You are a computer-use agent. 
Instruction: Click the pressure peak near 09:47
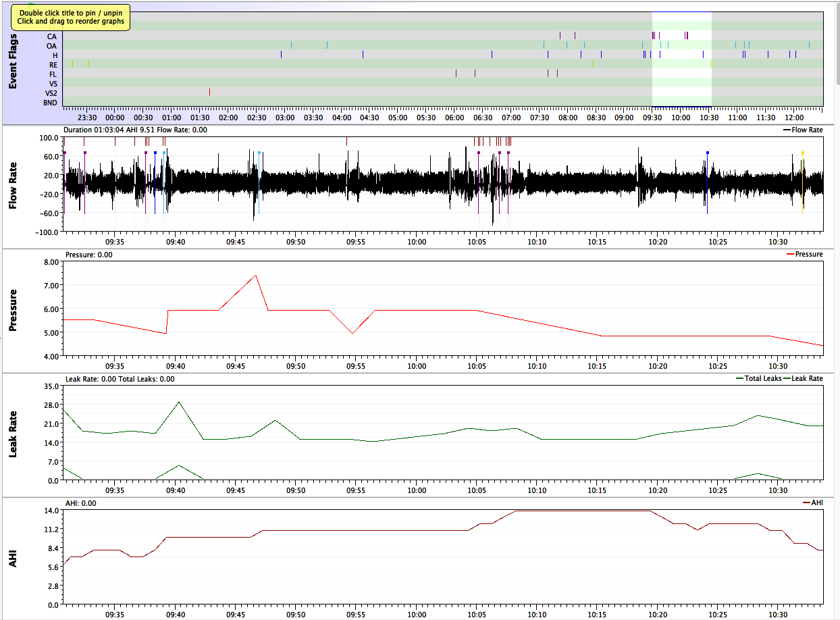click(256, 276)
